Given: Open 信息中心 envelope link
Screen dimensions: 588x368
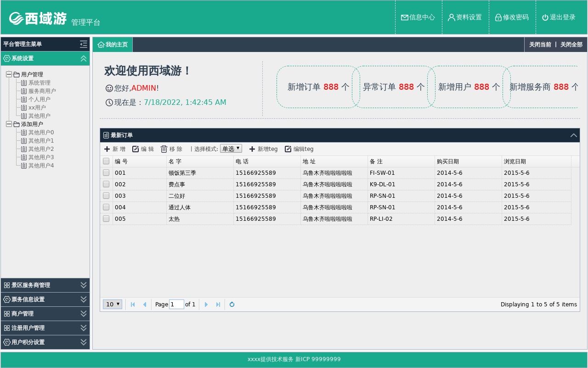Looking at the screenshot, I should click(418, 17).
